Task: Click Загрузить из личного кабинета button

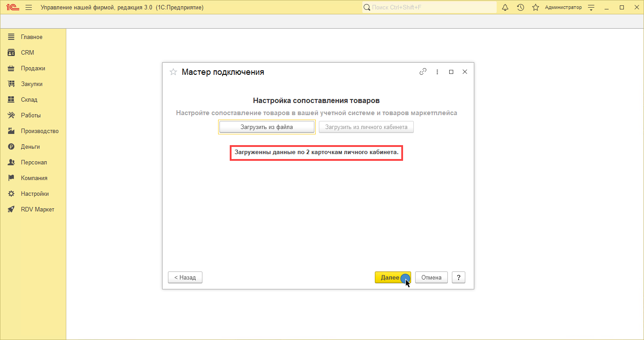Action: 366,127
